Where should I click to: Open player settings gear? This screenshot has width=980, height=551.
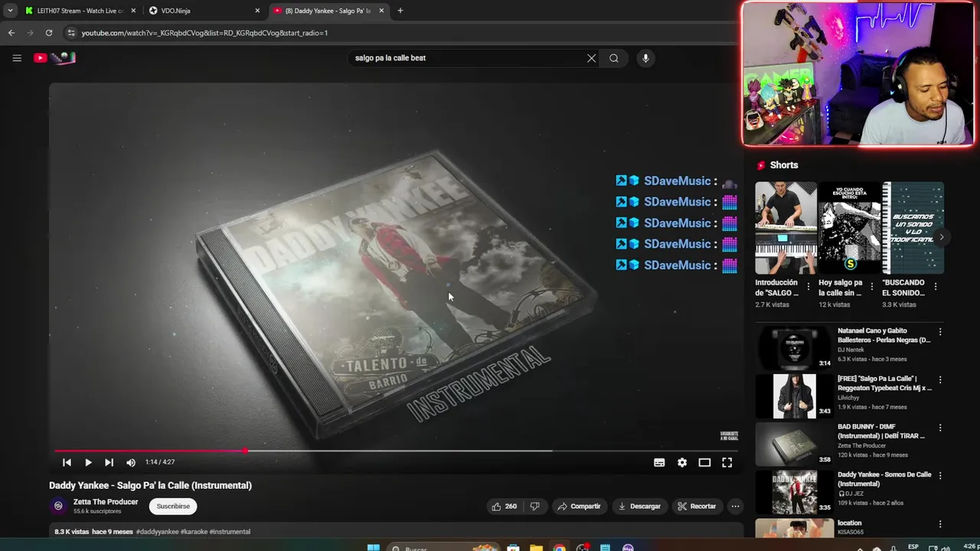pos(682,462)
